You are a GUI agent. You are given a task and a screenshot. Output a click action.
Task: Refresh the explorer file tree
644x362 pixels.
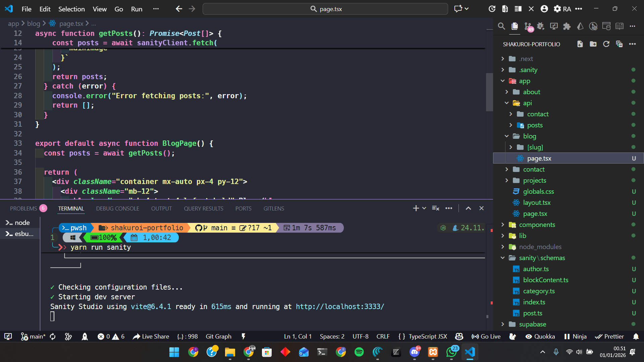pos(606,44)
